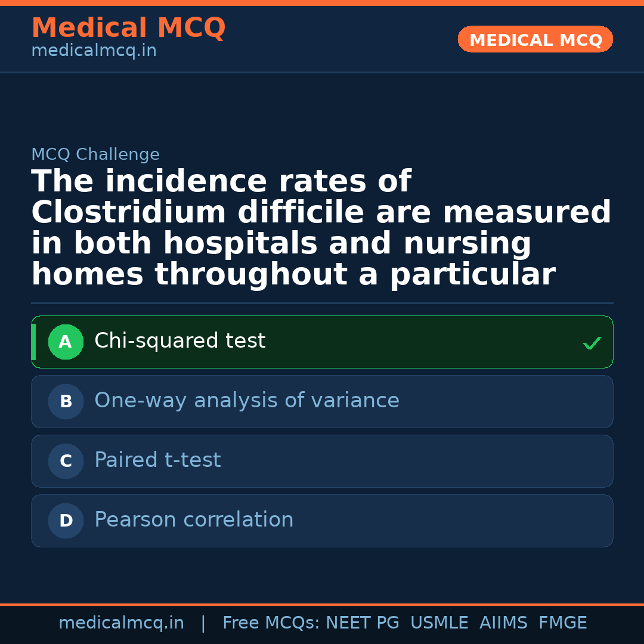
Task: Click the green checkmark on option A
Action: click(592, 343)
